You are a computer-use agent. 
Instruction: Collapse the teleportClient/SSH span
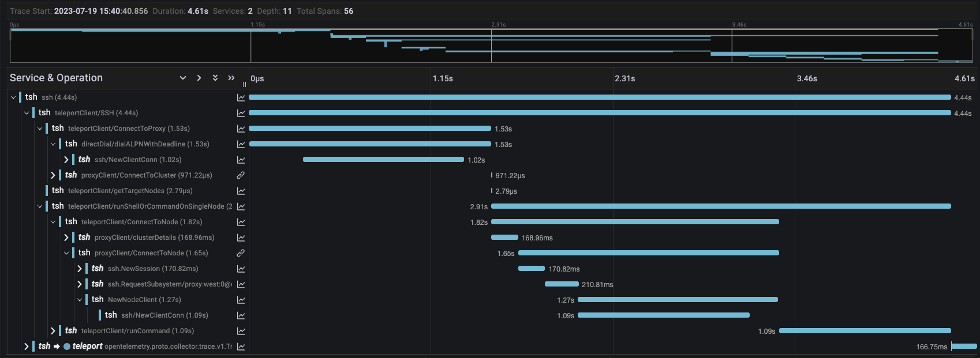tap(27, 113)
